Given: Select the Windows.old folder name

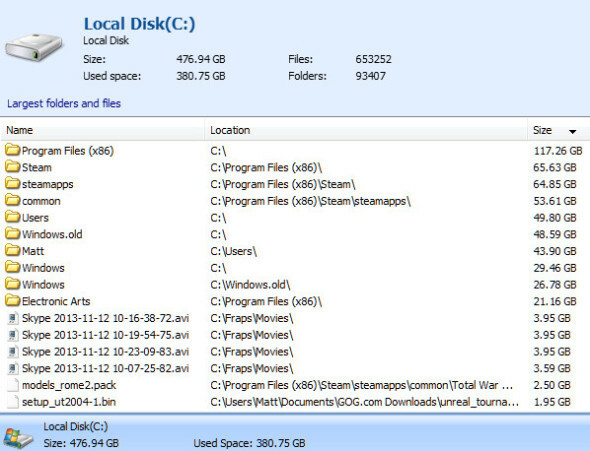Looking at the screenshot, I should pyautogui.click(x=52, y=234).
